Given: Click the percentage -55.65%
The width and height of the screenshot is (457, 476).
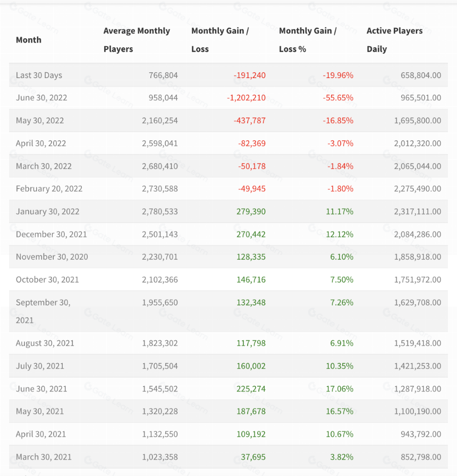Looking at the screenshot, I should (x=338, y=98).
